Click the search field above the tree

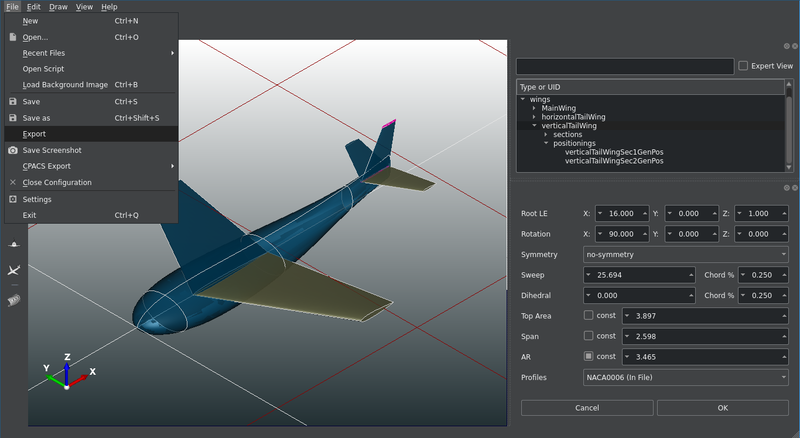624,66
